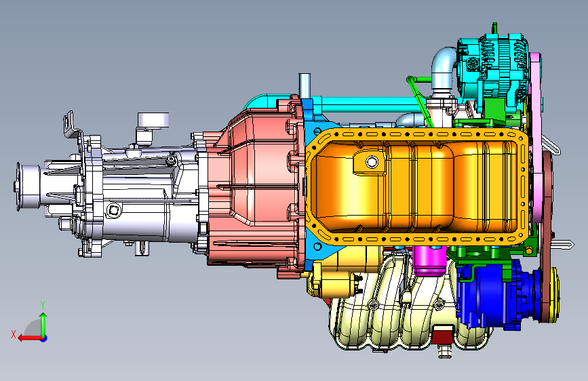Select the pink belt cover plate

536,139
